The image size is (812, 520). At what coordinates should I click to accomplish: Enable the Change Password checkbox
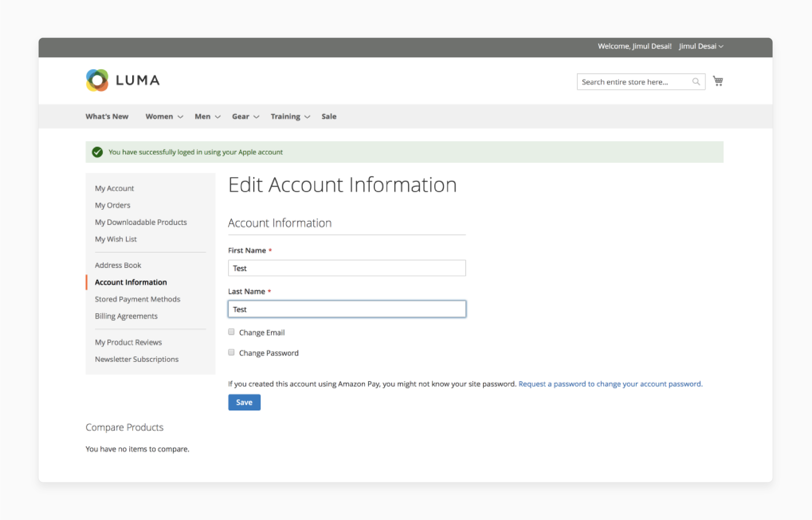231,353
